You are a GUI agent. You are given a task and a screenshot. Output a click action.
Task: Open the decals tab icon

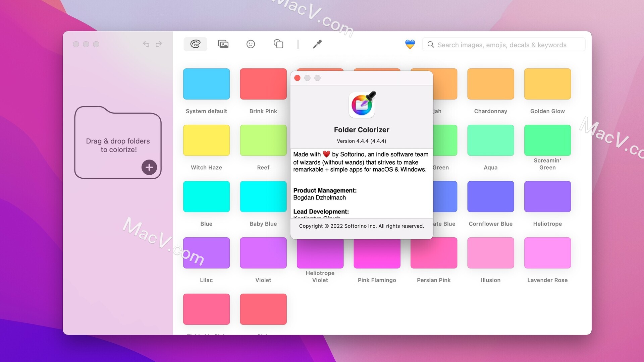[x=278, y=44]
